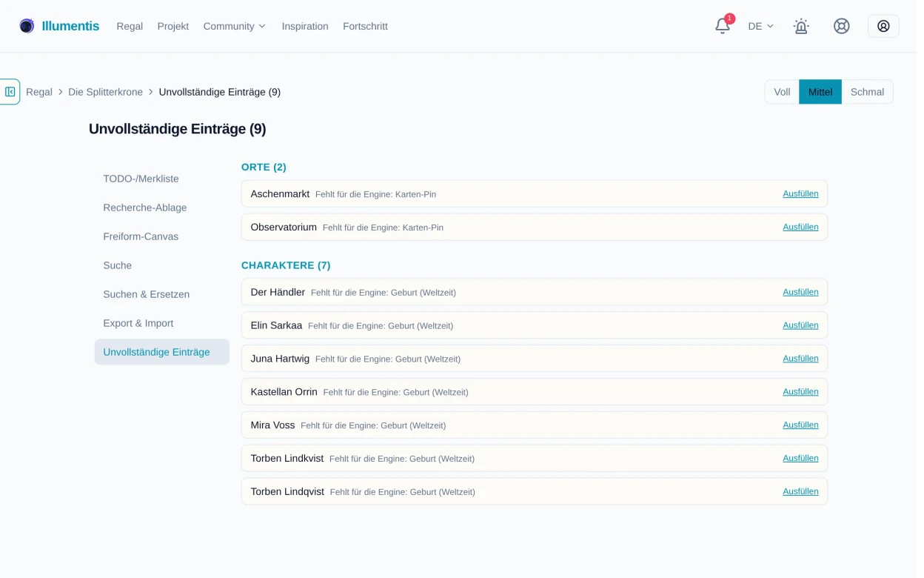Viewport: 924px width, 578px height.
Task: Open Die Splitterkrone breadcrumb link
Action: (105, 92)
